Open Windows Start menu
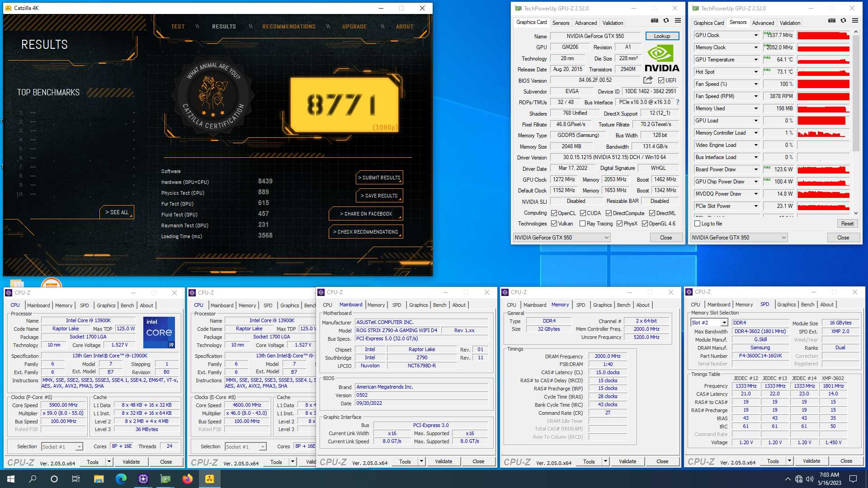Viewport: 868px width, 488px height. tap(11, 479)
